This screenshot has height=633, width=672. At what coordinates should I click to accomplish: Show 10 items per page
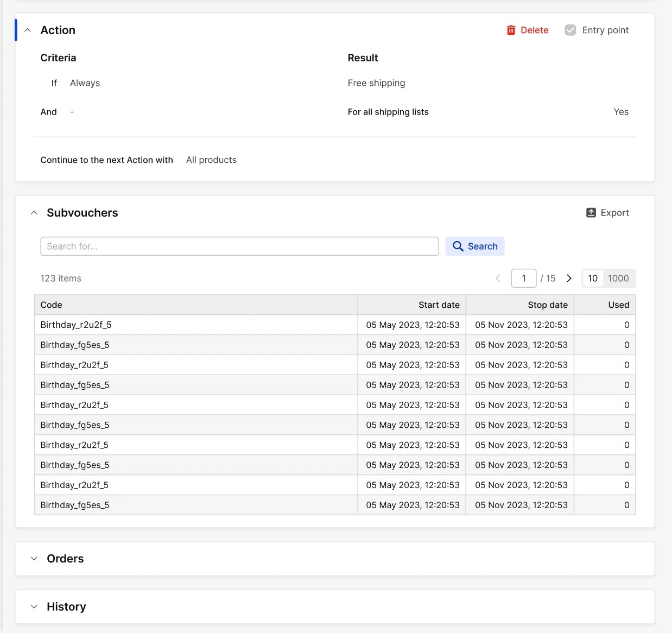[x=592, y=278]
